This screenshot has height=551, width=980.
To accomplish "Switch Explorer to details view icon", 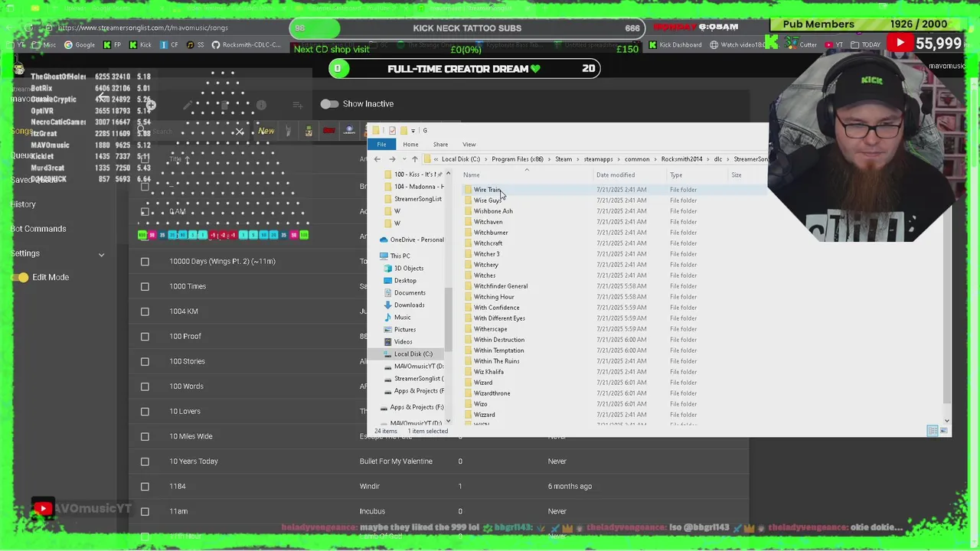I will point(932,431).
